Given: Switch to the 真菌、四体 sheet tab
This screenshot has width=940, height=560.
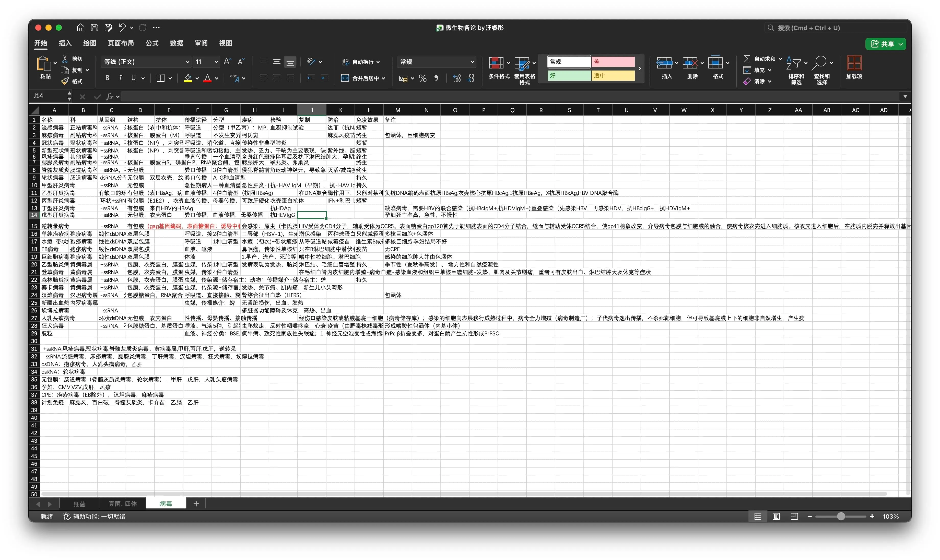Looking at the screenshot, I should [x=123, y=504].
